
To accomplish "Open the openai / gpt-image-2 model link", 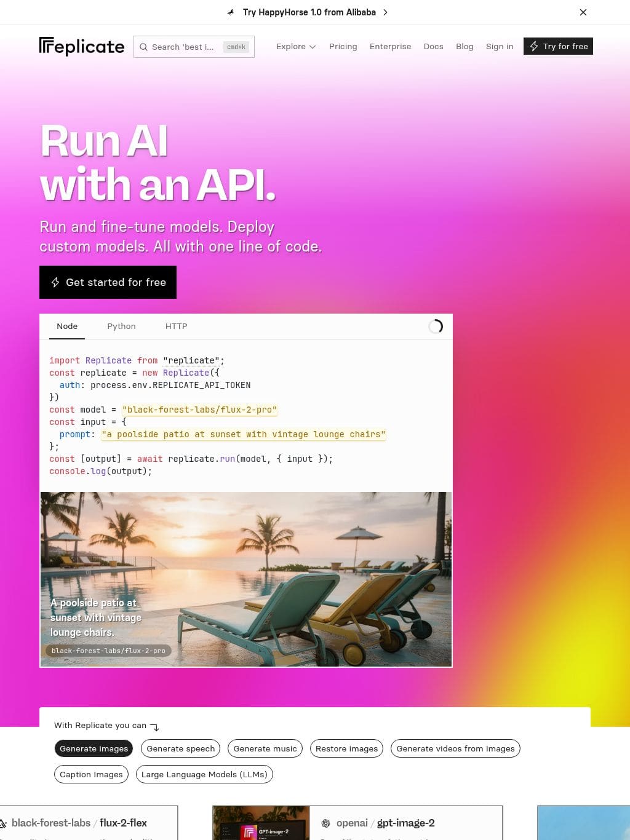I will coord(386,823).
